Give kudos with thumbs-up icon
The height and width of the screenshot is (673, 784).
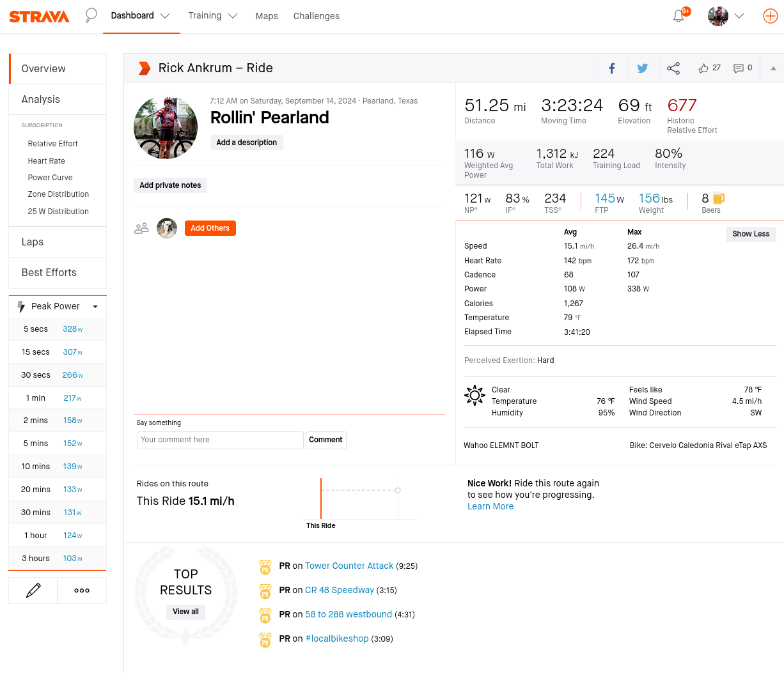pos(703,68)
